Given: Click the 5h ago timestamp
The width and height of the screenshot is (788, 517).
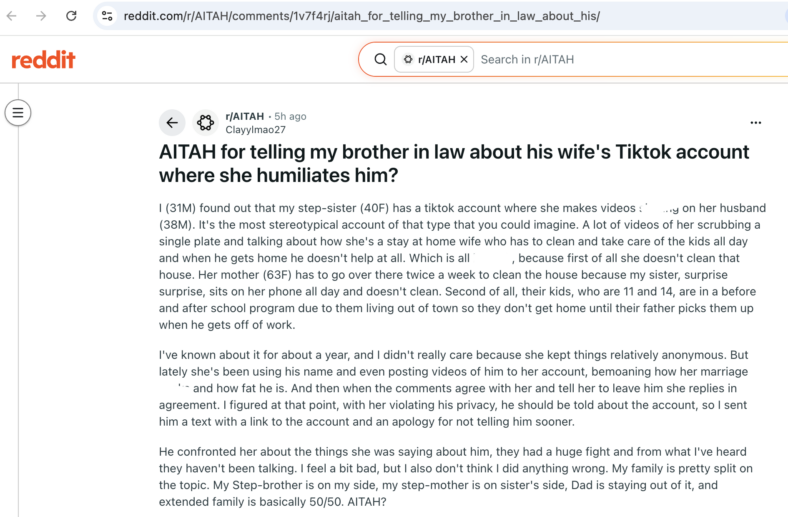Looking at the screenshot, I should pos(290,116).
